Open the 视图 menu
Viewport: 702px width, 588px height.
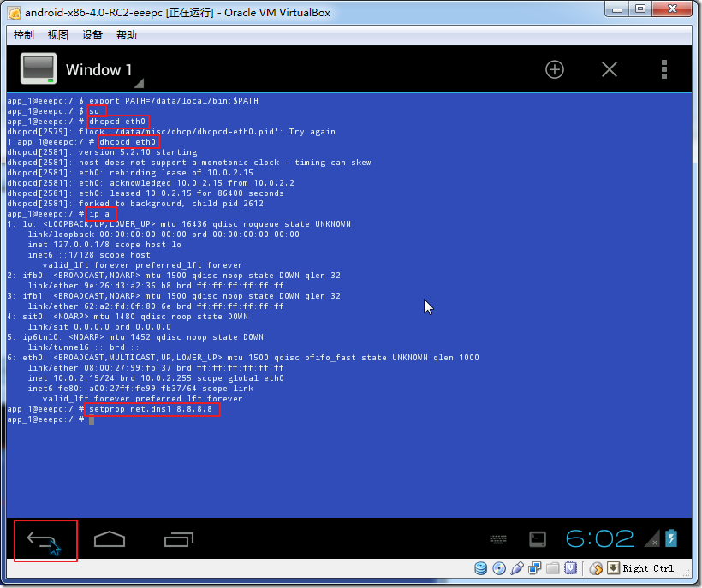(x=57, y=35)
